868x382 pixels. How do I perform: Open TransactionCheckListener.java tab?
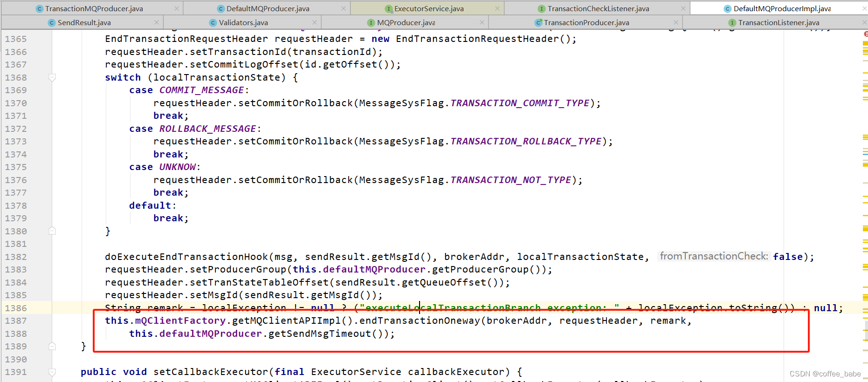(x=598, y=8)
